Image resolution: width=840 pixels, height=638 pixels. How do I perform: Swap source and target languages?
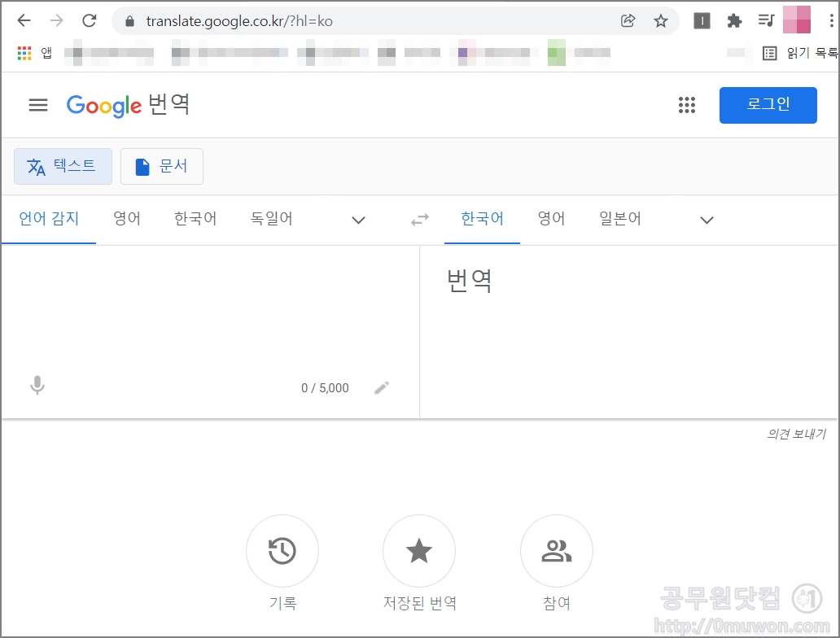coord(420,220)
